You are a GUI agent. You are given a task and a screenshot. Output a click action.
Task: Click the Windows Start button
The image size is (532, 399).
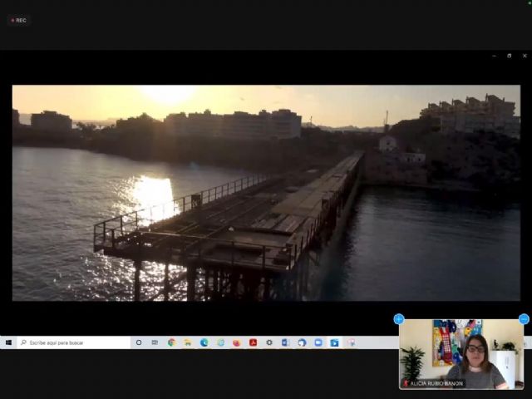[x=8, y=342]
